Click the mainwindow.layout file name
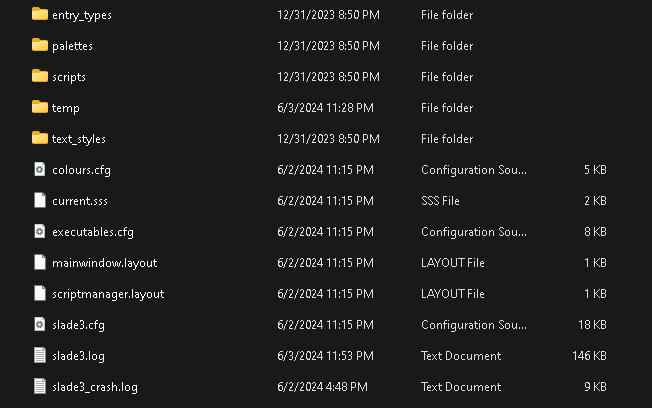Image resolution: width=652 pixels, height=408 pixels. coord(104,263)
